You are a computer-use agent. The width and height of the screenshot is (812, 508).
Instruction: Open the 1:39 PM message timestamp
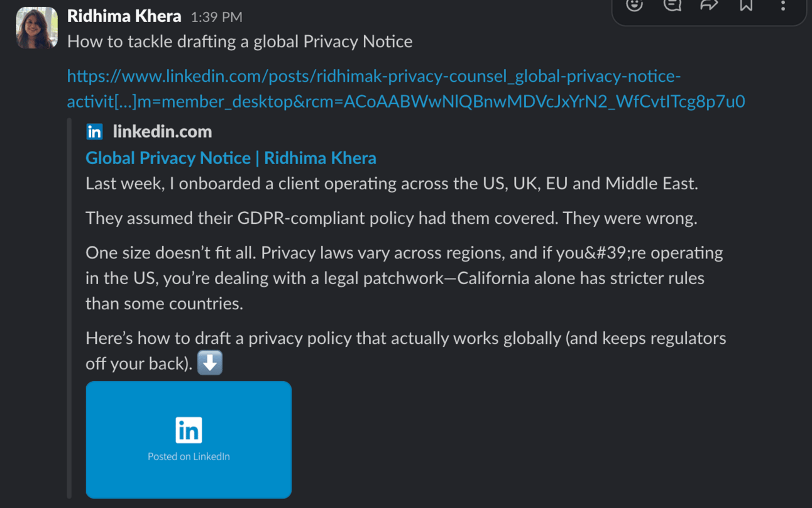[x=216, y=17]
